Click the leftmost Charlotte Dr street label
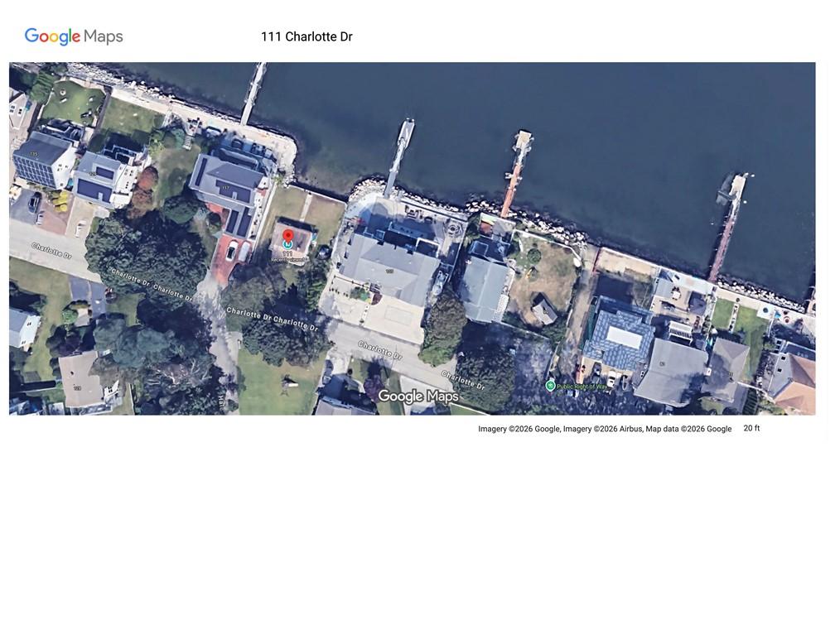Image resolution: width=835 pixels, height=644 pixels. [51, 250]
